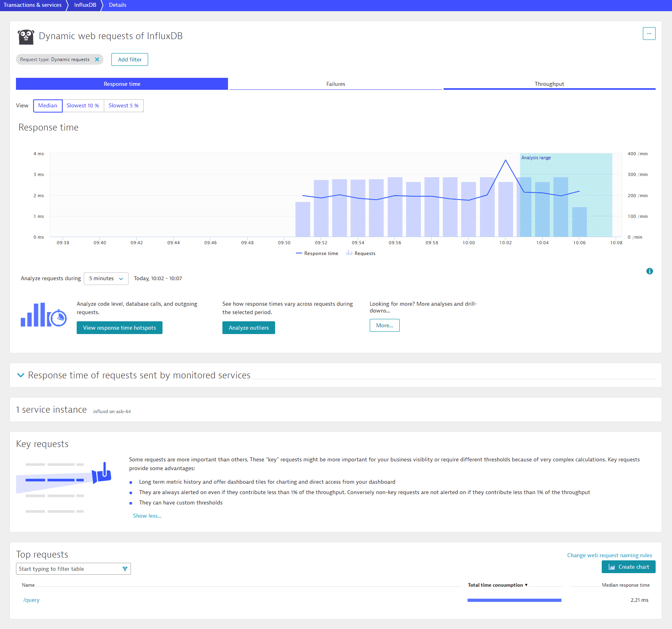Open Change web request naming rules link
Image resolution: width=672 pixels, height=629 pixels.
[x=609, y=555]
